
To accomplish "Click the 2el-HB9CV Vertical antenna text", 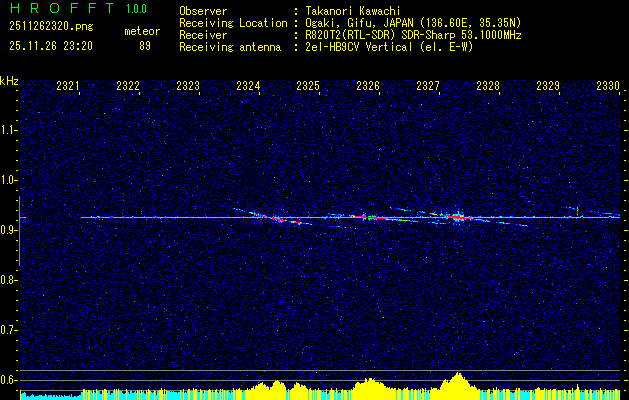I will click(389, 47).
